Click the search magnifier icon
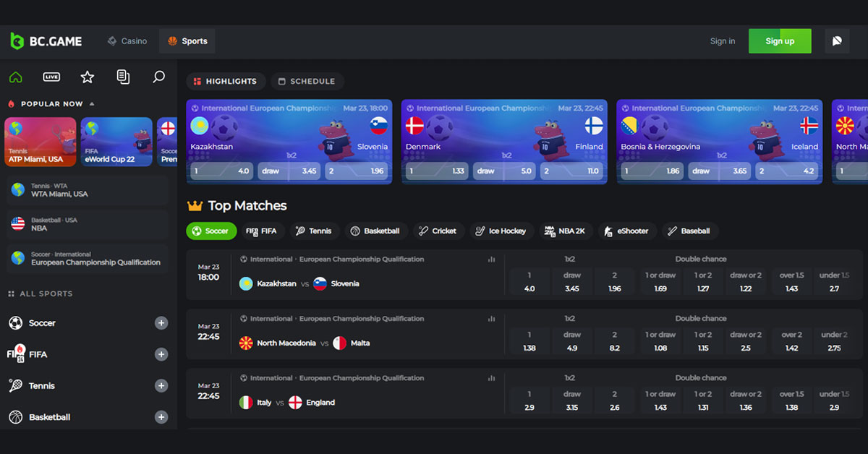Screen dimensions: 868x454 (159, 77)
